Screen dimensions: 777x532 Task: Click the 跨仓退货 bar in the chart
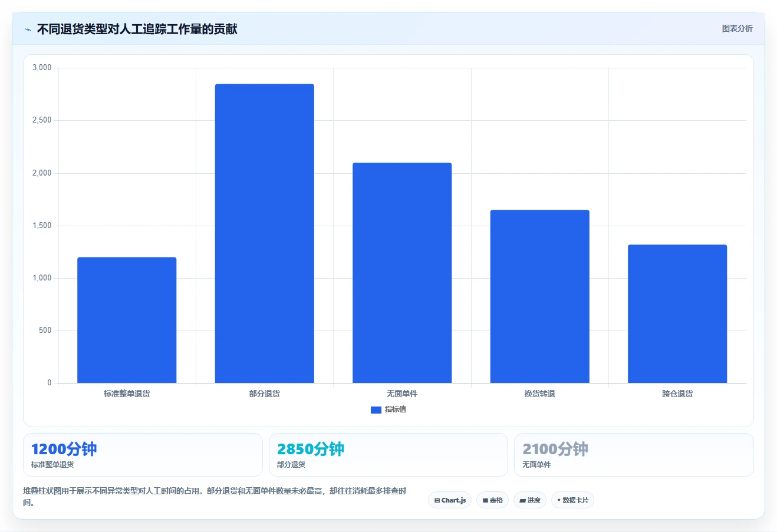pos(677,314)
